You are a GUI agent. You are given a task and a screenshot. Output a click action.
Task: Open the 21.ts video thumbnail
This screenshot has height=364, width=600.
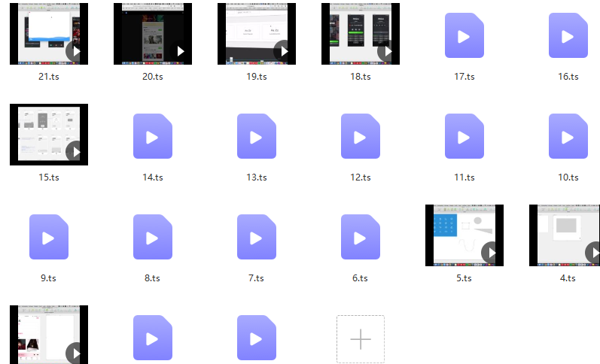(x=49, y=34)
